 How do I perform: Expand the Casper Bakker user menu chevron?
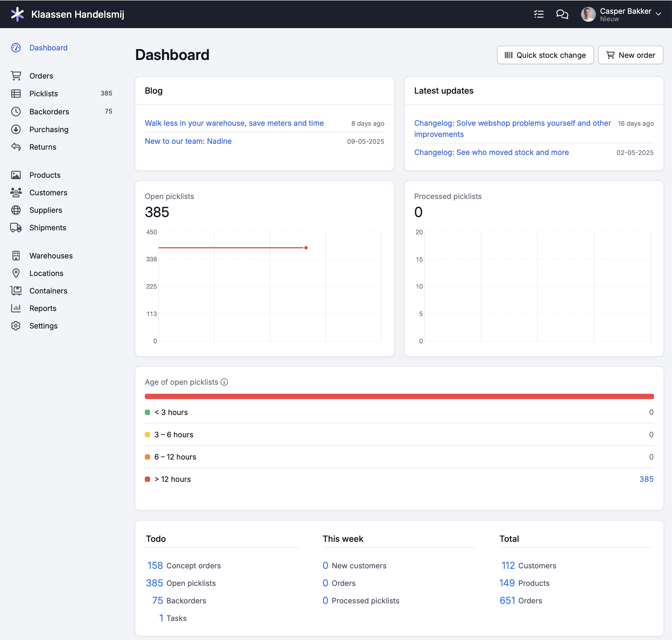pos(658,14)
